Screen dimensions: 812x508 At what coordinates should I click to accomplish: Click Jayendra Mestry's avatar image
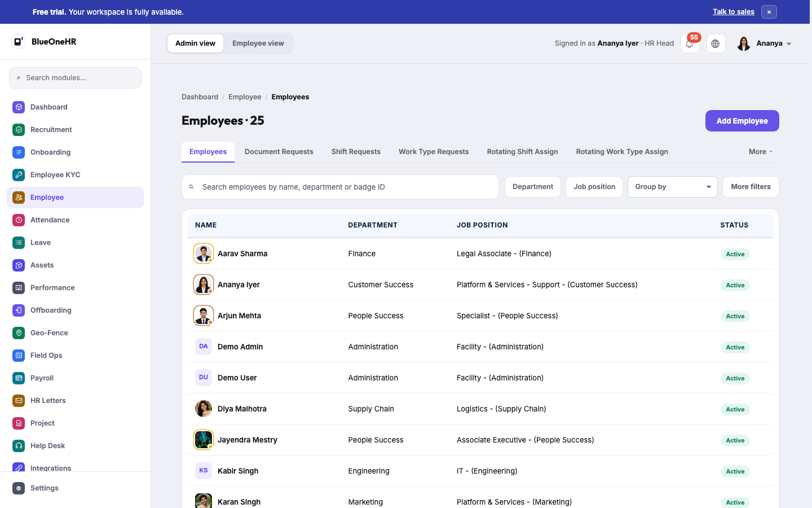coord(204,440)
